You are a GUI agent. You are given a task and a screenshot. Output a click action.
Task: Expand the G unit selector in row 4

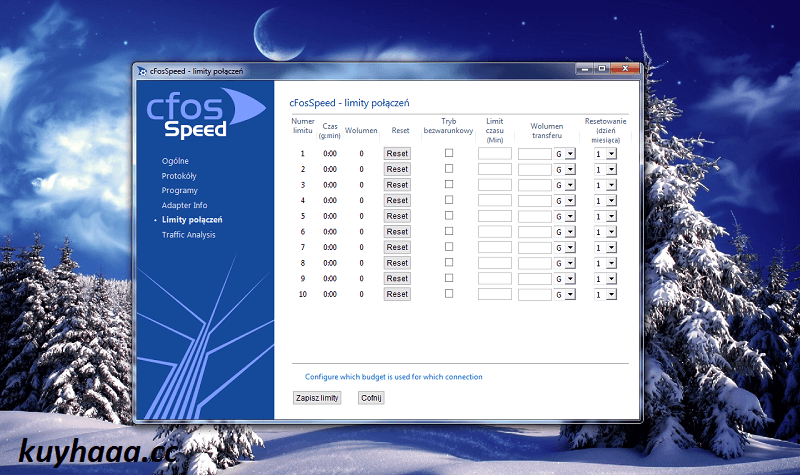click(565, 201)
